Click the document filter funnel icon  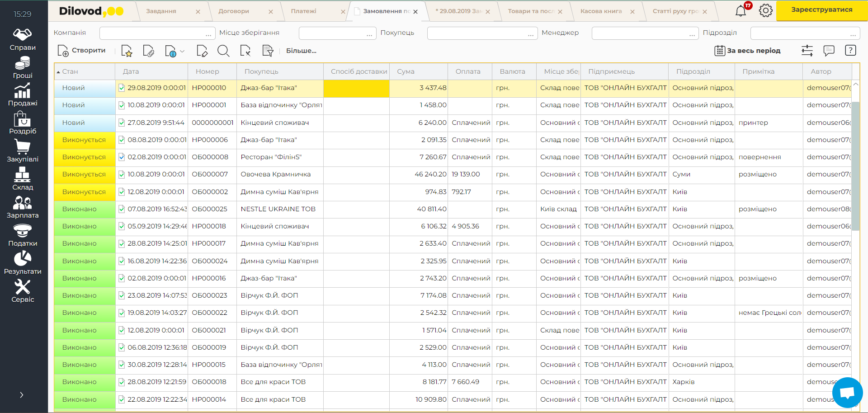tap(268, 51)
